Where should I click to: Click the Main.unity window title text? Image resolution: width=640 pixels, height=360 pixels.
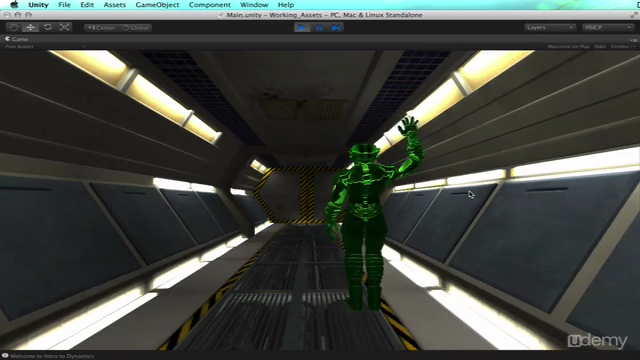[x=324, y=15]
